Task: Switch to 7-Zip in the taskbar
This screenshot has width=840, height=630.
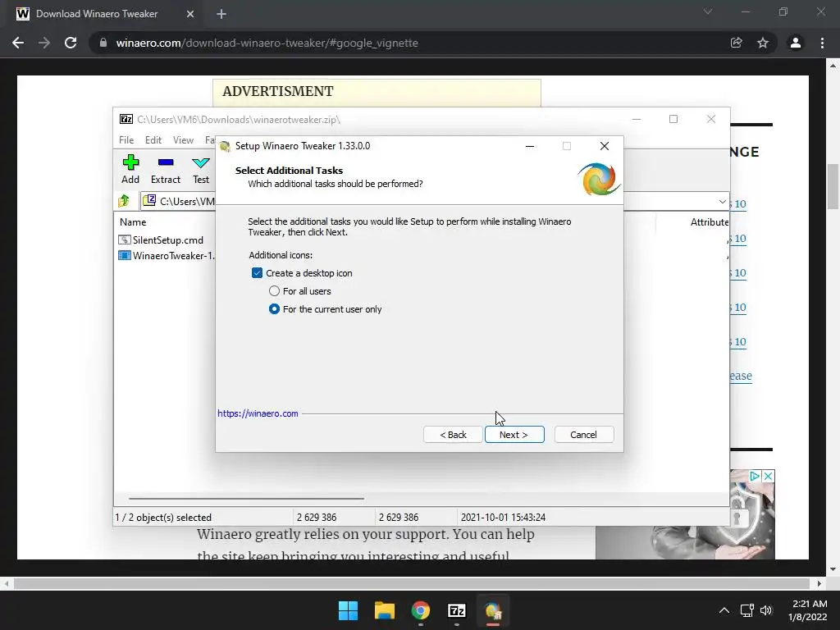Action: (456, 610)
